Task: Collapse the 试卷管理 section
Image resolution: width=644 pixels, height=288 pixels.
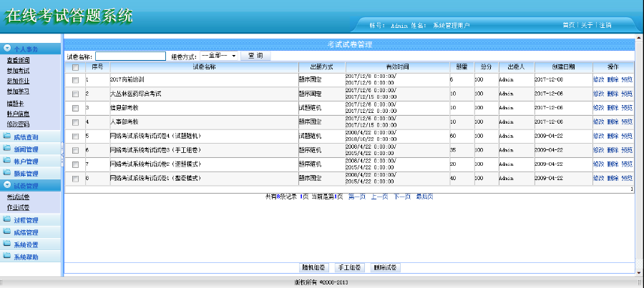Action: (x=30, y=185)
